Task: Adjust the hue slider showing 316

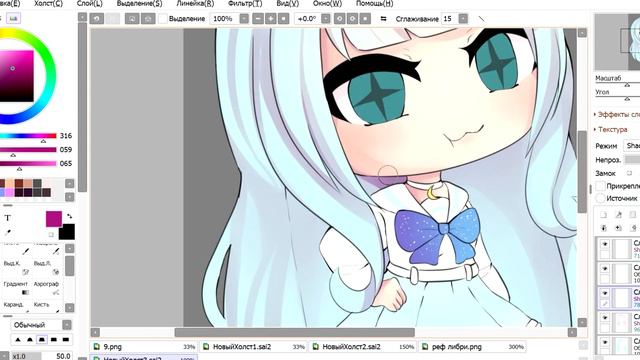Action: [28, 136]
